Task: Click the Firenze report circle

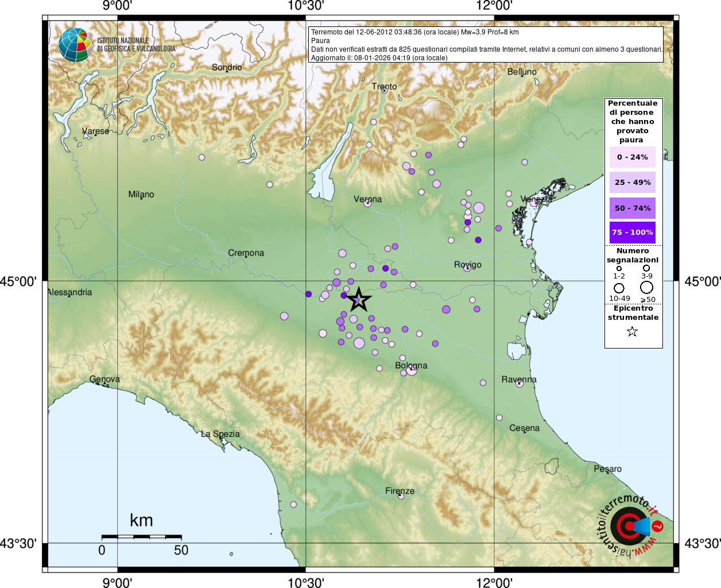Action: (x=401, y=496)
